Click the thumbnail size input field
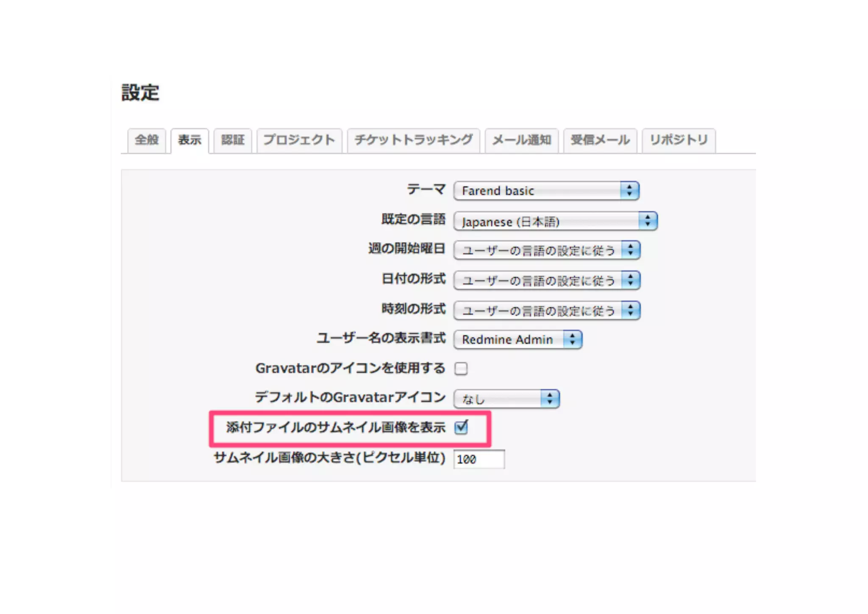868x614 pixels. coord(479,459)
